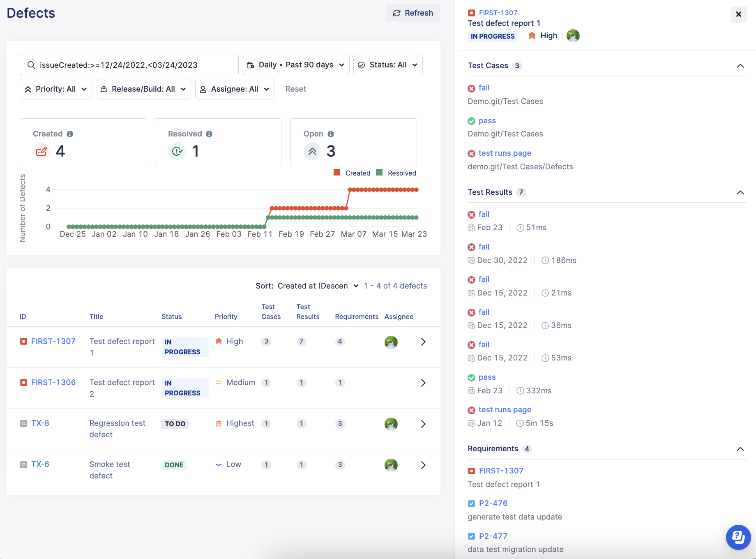This screenshot has height=559, width=756.
Task: Collapse the Requirements section
Action: point(740,449)
